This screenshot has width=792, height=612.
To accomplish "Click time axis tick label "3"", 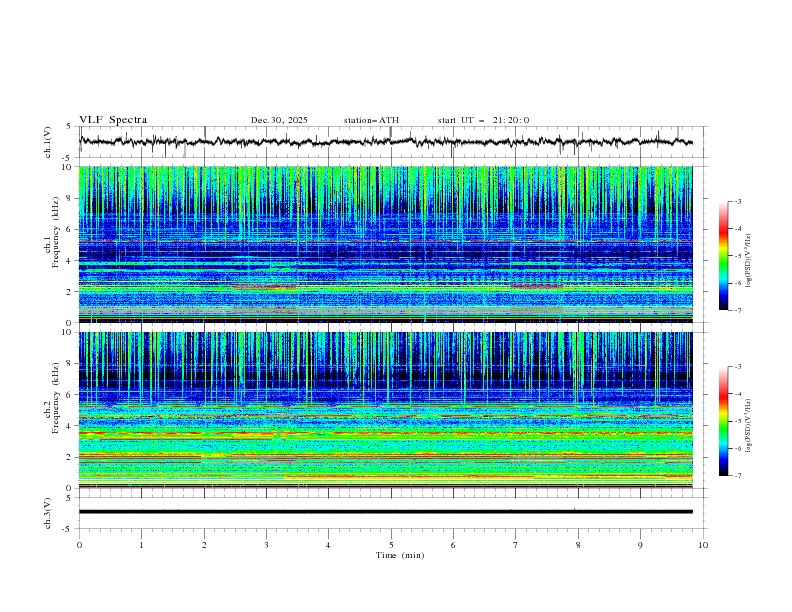I will 266,545.
